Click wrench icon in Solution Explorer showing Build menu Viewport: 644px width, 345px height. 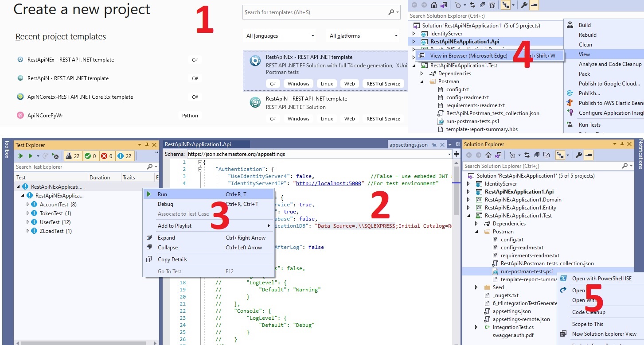[524, 5]
